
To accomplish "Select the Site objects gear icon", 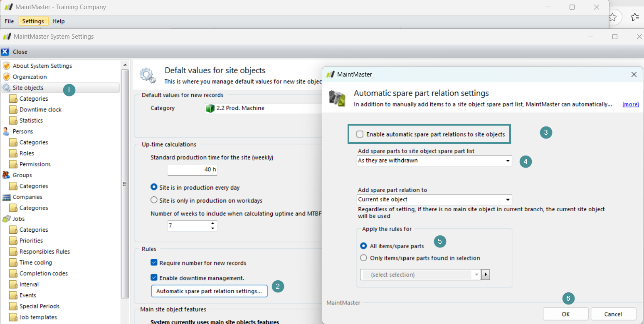I will pos(6,88).
